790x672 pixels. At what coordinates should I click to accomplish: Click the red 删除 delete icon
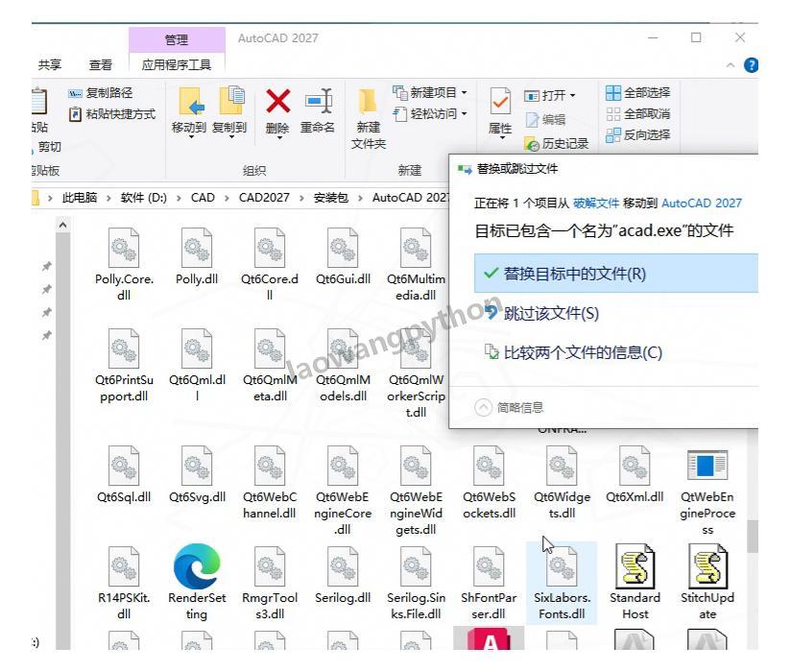click(x=277, y=101)
